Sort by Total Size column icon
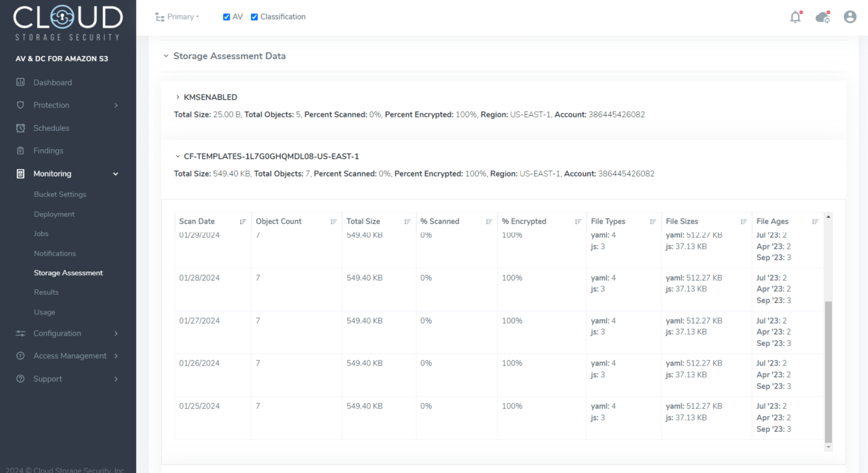The width and height of the screenshot is (868, 473). click(x=407, y=222)
